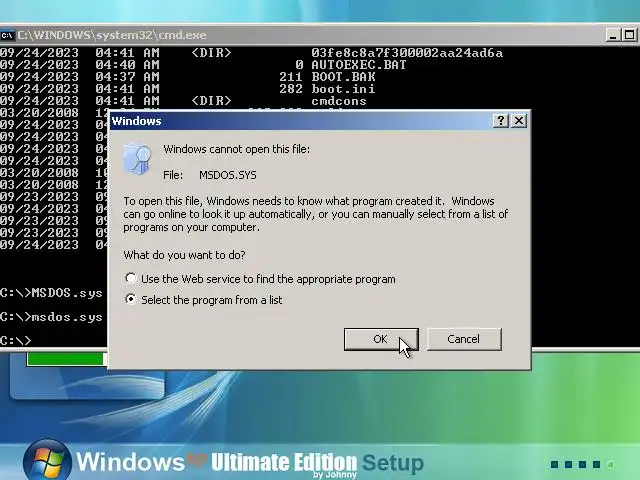Close the Windows dialog with X
This screenshot has height=480, width=640.
tap(519, 121)
